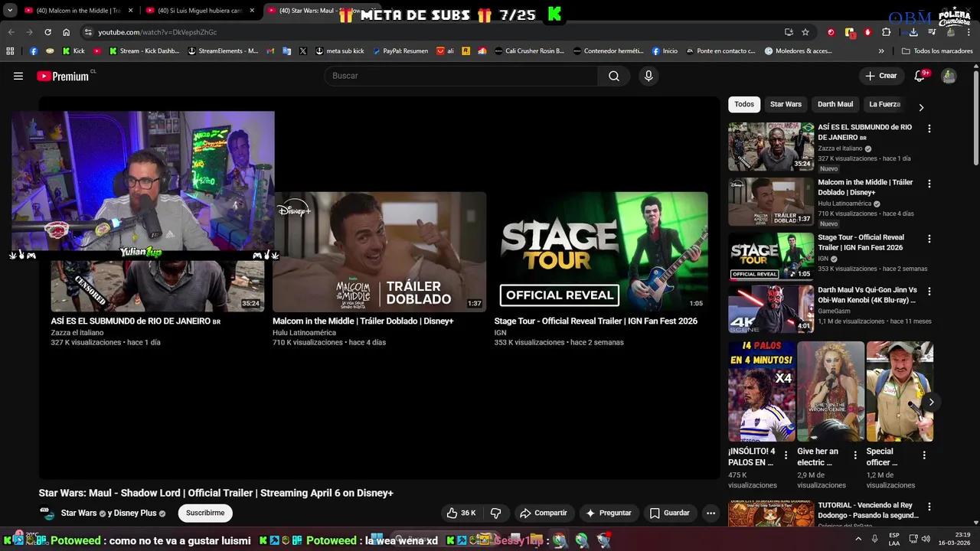The image size is (980, 551).
Task: Open the browser tab search dropdown arrow
Action: click(10, 11)
